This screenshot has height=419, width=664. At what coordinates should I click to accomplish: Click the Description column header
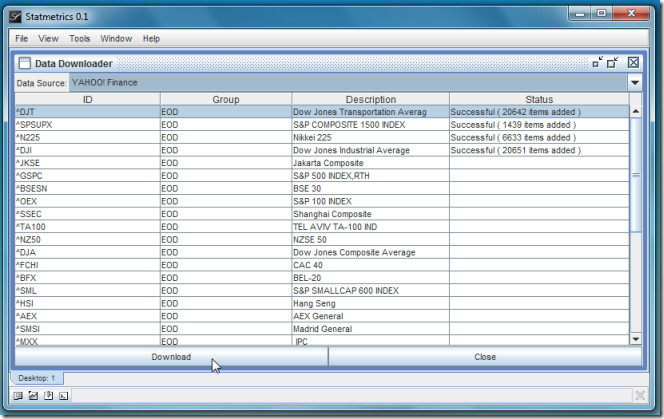(x=371, y=99)
